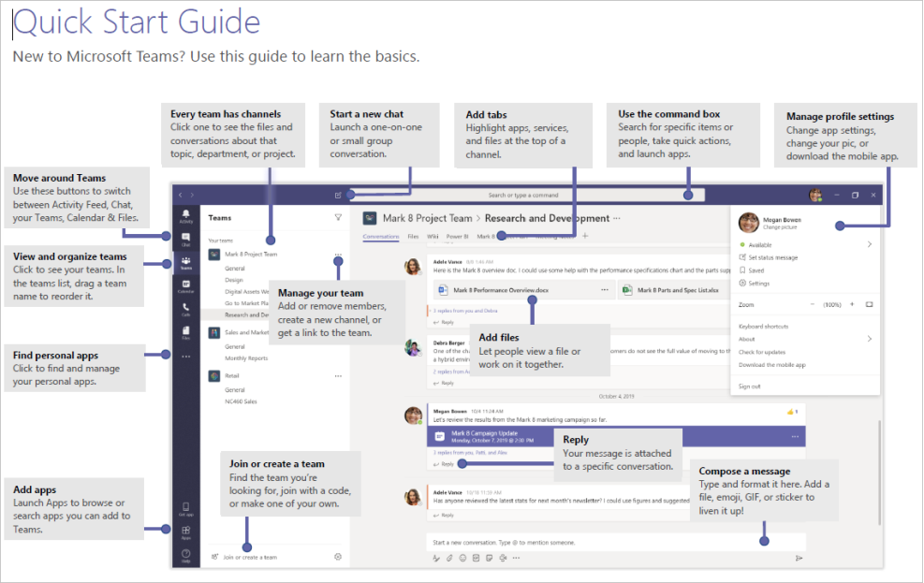Open the Activity feed in the sidebar
Viewport: 924px width, 583px height.
coord(185,216)
